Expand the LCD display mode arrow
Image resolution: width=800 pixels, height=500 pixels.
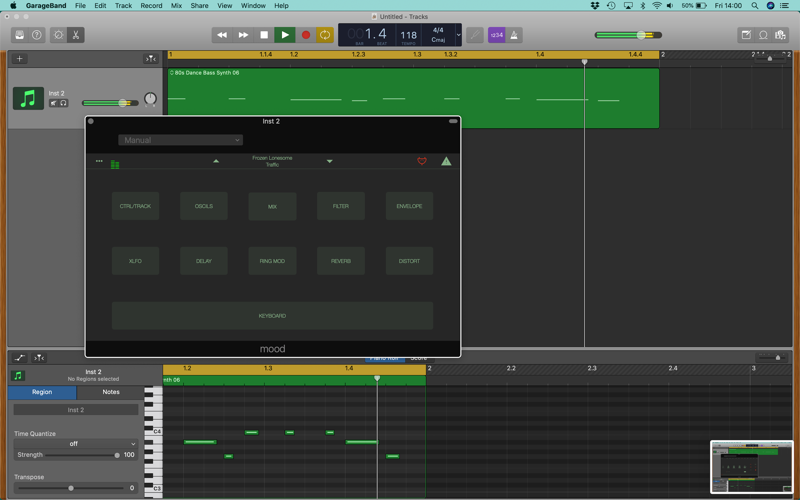pyautogui.click(x=458, y=35)
